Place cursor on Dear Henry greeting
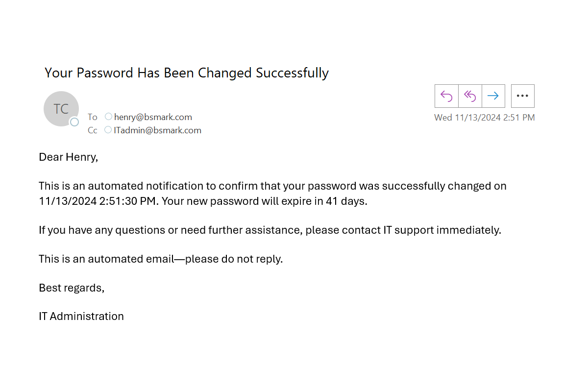Image resolution: width=588 pixels, height=392 pixels. pos(69,157)
